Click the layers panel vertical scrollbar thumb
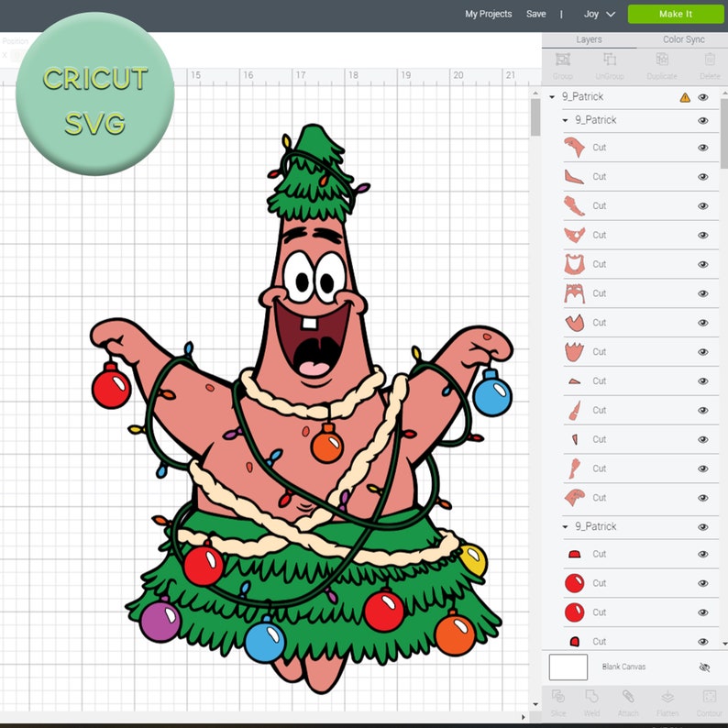 pyautogui.click(x=724, y=134)
